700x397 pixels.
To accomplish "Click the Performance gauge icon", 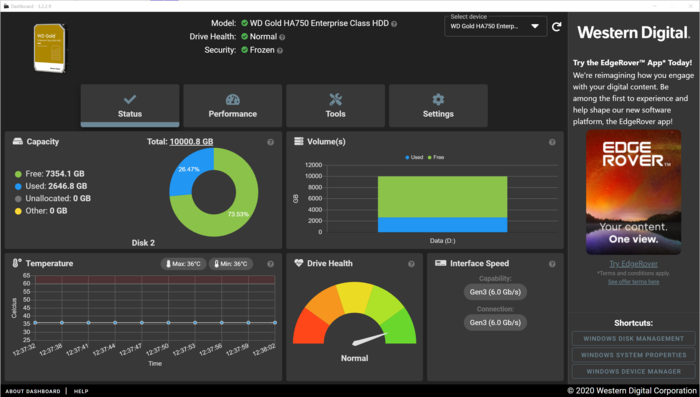I will pyautogui.click(x=233, y=99).
